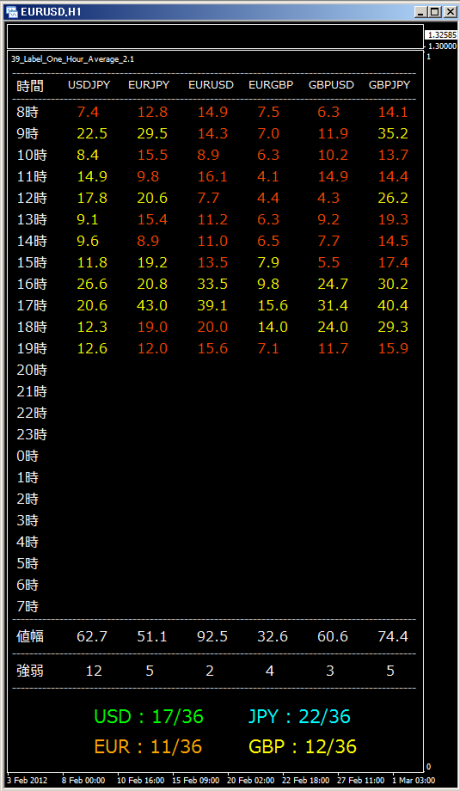Viewport: 460px width, 791px height.
Task: Click the 39_Label_One_Hour_Average_2.1 indicator label
Action: point(73,59)
